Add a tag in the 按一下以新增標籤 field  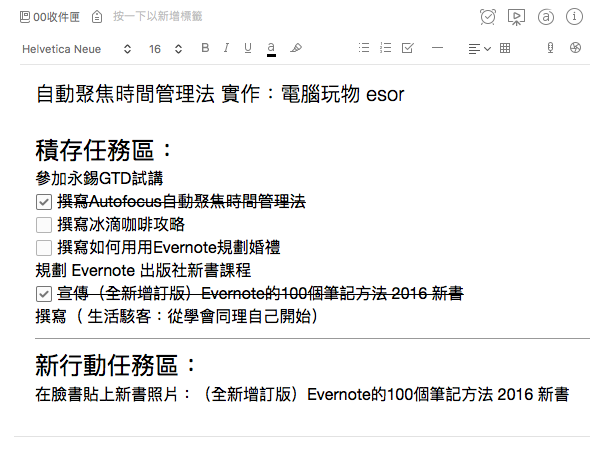click(x=158, y=17)
